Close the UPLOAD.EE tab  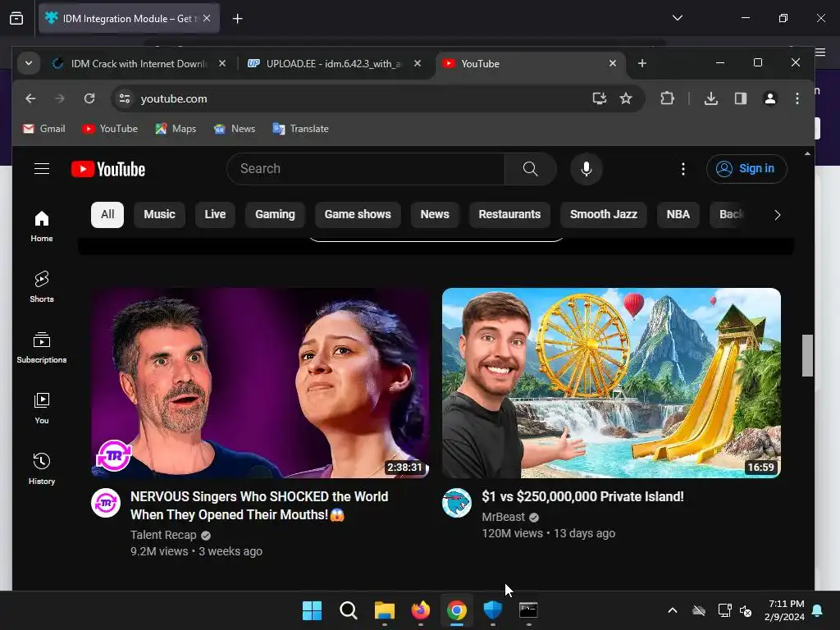pyautogui.click(x=418, y=64)
